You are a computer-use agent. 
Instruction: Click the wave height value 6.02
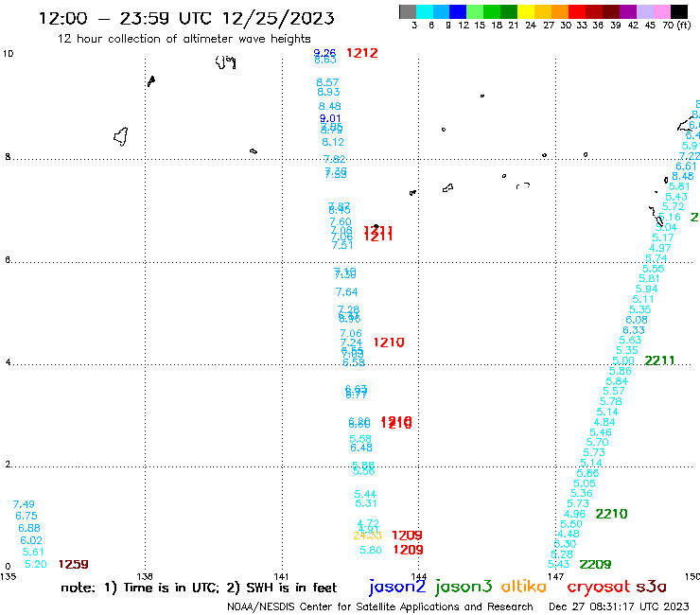coord(31,540)
